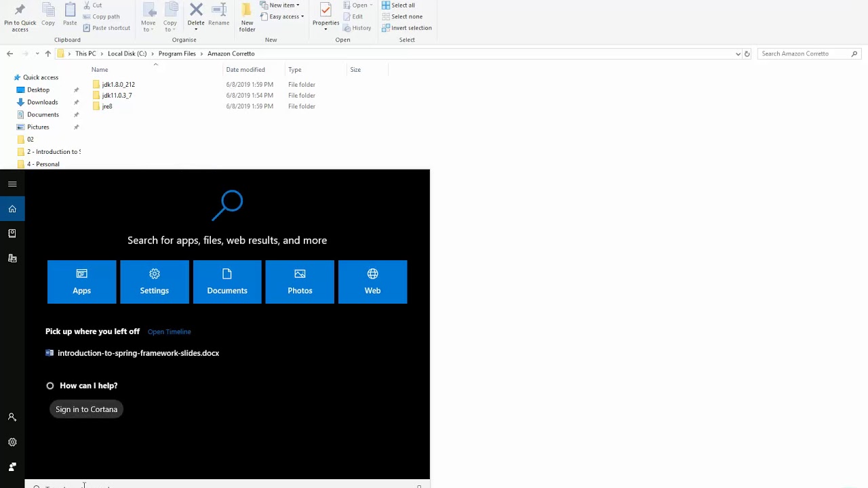Sort by the Name column header
The width and height of the screenshot is (868, 488).
pyautogui.click(x=100, y=70)
